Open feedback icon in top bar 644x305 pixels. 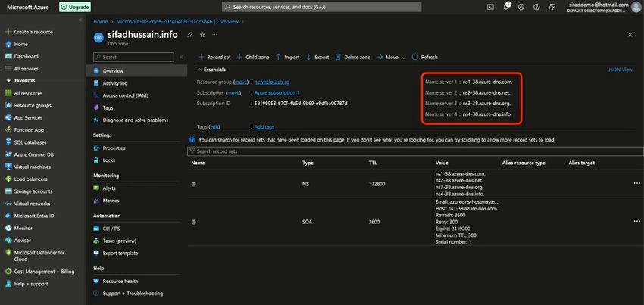552,7
